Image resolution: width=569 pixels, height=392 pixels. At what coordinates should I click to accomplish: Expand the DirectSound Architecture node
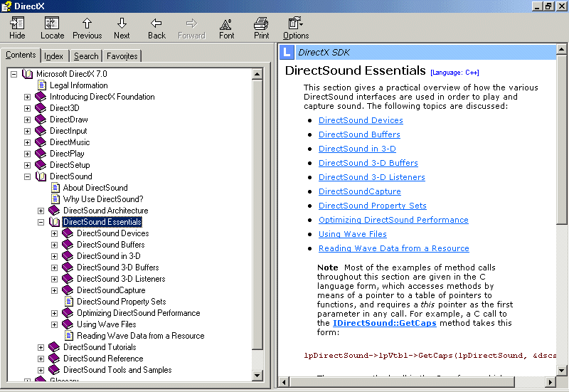(41, 211)
